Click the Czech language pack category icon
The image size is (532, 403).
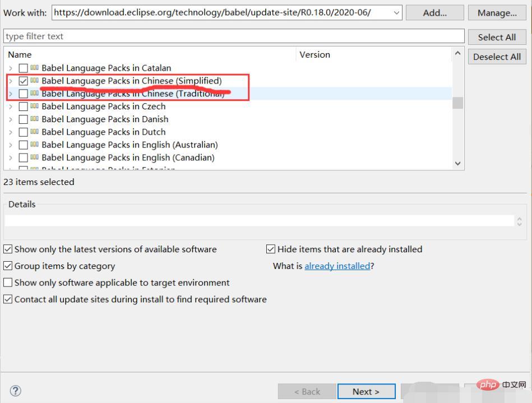[x=34, y=106]
